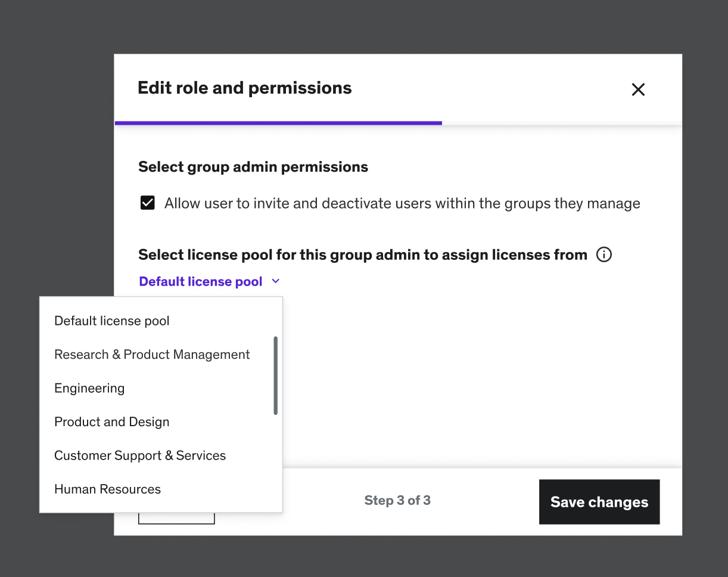Image resolution: width=728 pixels, height=577 pixels.
Task: Pick Product and Design from the list
Action: pyautogui.click(x=112, y=422)
